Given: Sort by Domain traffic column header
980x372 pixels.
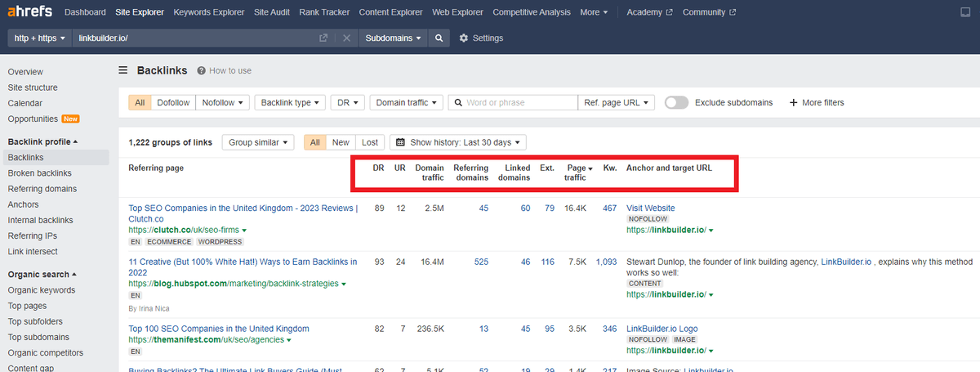Looking at the screenshot, I should [x=430, y=173].
